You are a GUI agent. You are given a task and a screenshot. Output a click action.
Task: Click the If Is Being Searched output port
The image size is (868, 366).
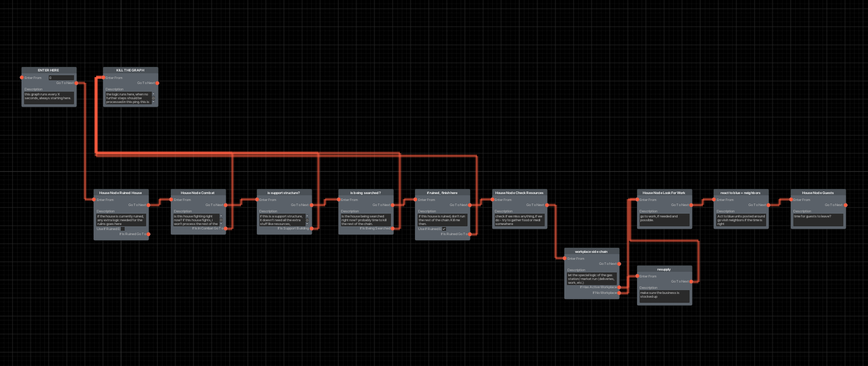pyautogui.click(x=393, y=228)
